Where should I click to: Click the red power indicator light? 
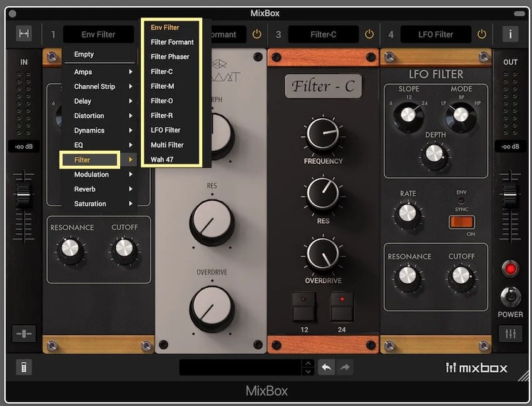510,269
